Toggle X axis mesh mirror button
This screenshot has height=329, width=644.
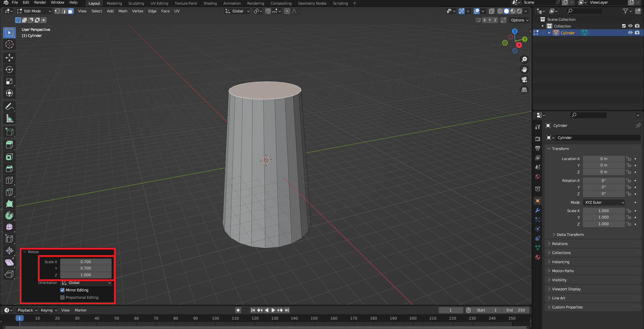[x=484, y=20]
